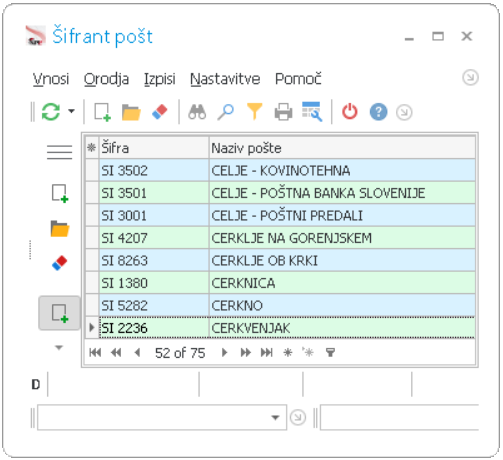Screen dimensions: 503x460
Task: Jump to last record in navigator
Action: click(x=267, y=353)
